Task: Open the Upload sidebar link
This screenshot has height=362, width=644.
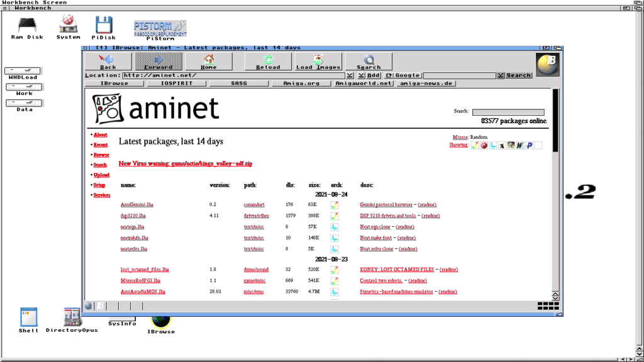Action: pos(101,175)
